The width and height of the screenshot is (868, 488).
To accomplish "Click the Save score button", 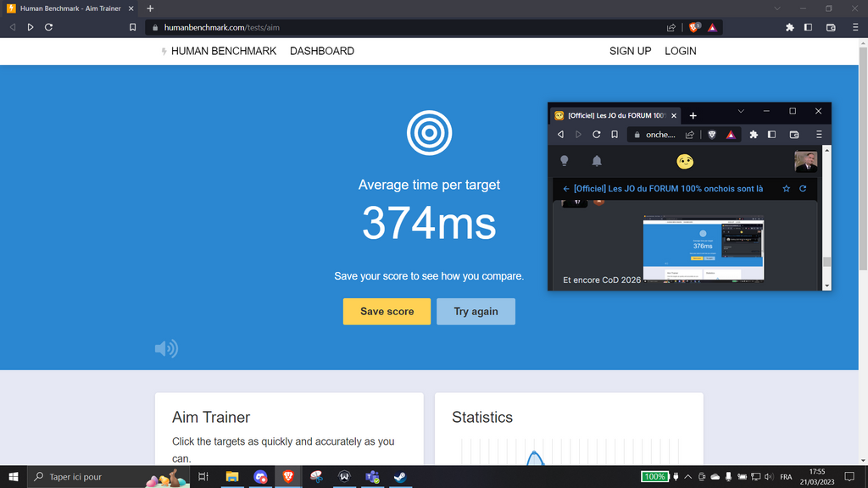I will click(x=387, y=312).
